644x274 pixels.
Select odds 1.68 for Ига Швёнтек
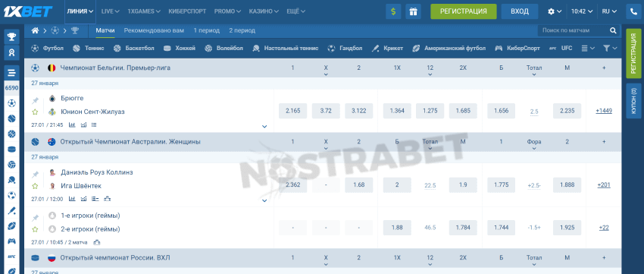coord(359,185)
